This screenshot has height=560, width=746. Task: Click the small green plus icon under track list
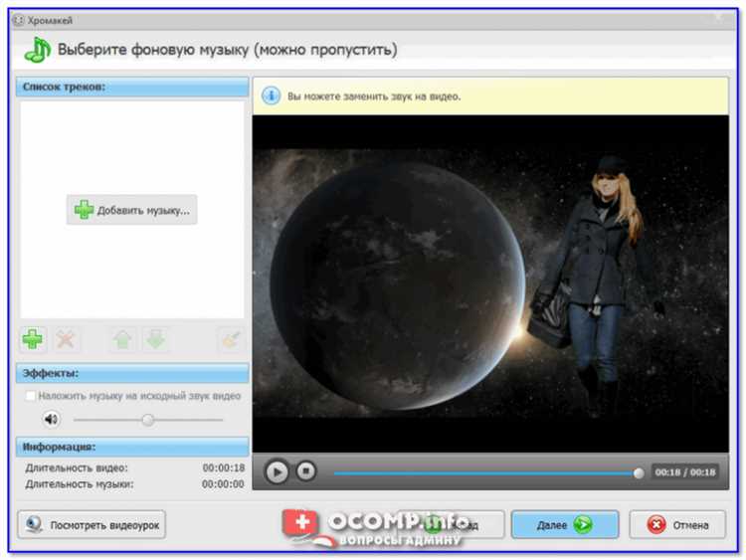click(x=33, y=339)
